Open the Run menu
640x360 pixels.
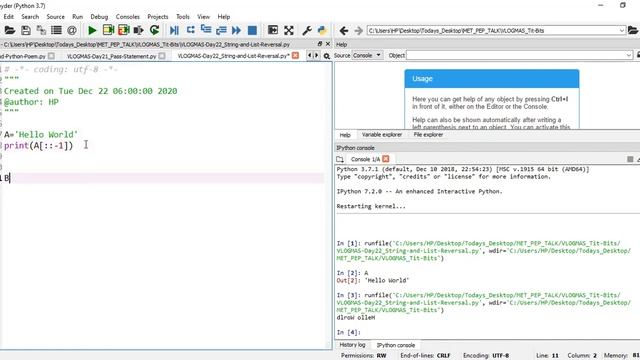pyautogui.click(x=78, y=17)
